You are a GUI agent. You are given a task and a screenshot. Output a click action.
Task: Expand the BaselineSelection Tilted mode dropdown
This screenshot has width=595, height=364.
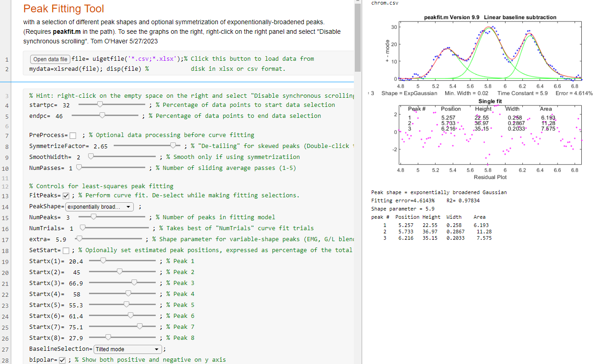click(x=127, y=349)
